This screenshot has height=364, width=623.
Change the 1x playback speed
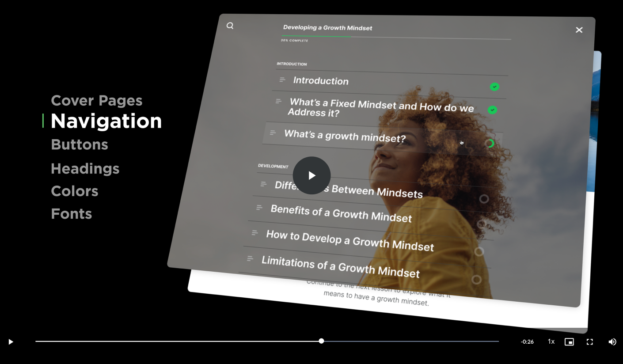coord(551,342)
